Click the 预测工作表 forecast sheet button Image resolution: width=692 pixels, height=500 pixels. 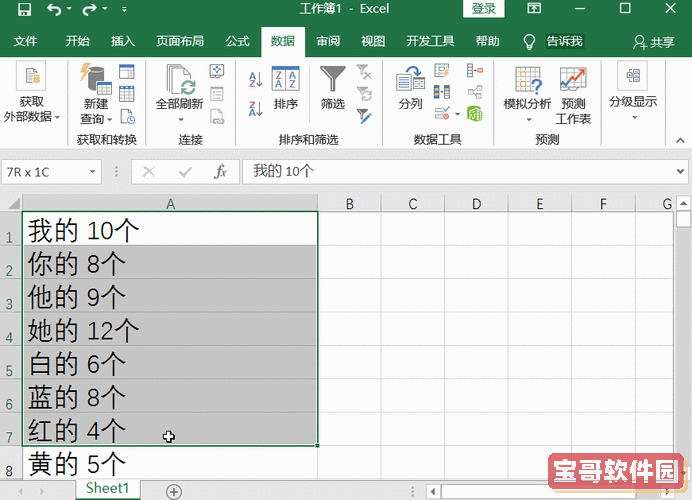tap(573, 95)
